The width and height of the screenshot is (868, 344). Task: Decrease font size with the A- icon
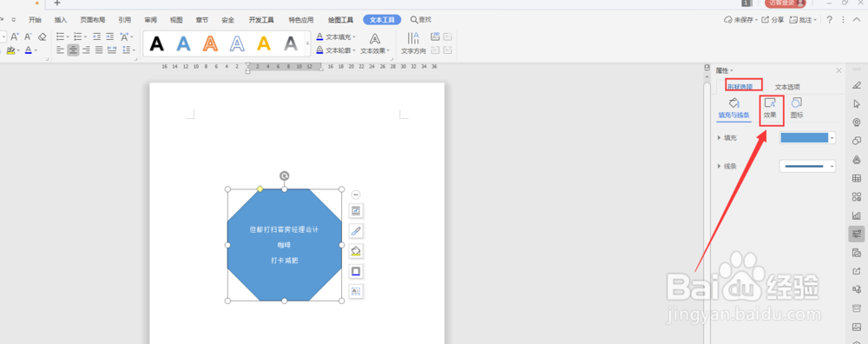pos(28,36)
